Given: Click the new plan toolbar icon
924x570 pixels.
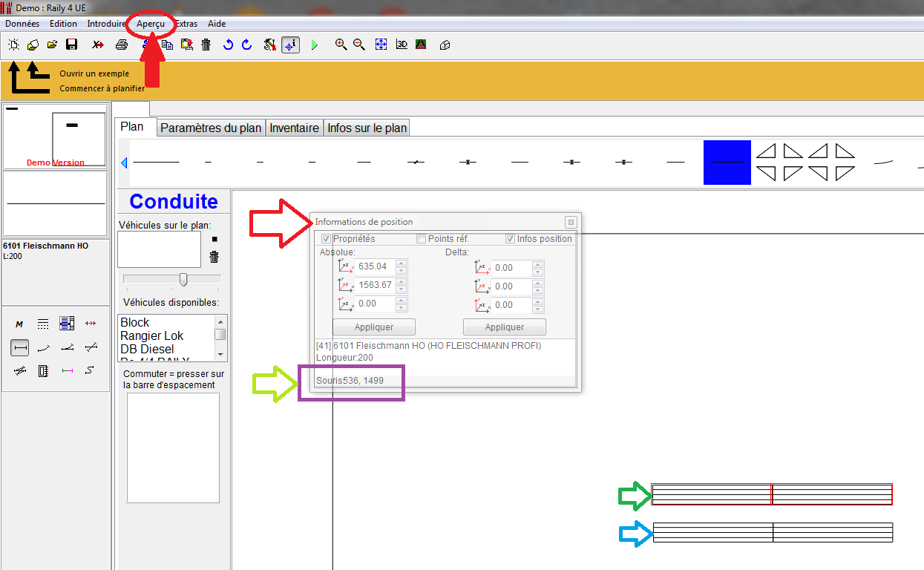Looking at the screenshot, I should click(13, 45).
